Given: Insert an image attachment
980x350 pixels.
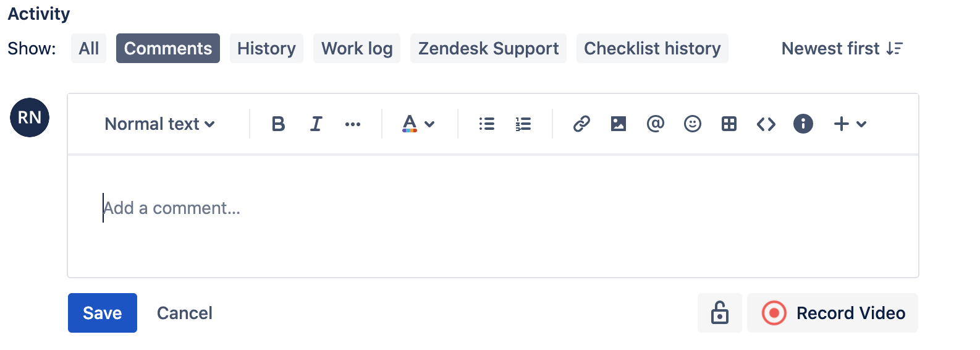Looking at the screenshot, I should click(618, 124).
